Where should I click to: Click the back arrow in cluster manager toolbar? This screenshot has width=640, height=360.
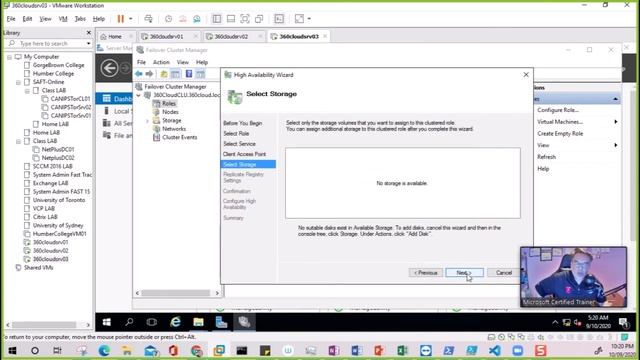tap(139, 74)
